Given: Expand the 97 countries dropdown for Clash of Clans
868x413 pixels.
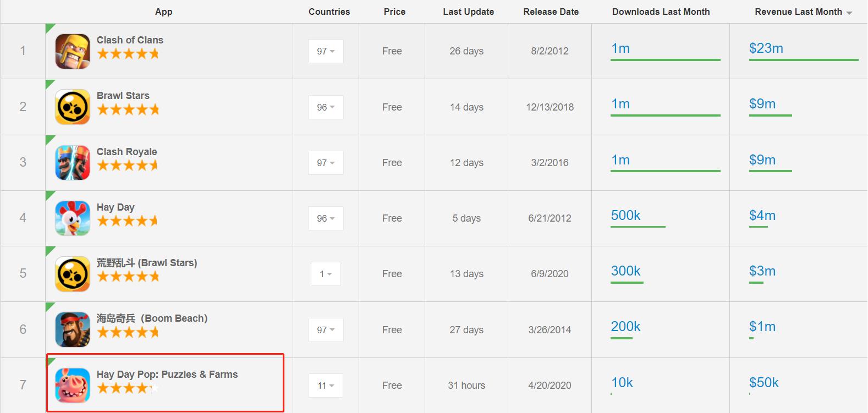Looking at the screenshot, I should click(326, 51).
